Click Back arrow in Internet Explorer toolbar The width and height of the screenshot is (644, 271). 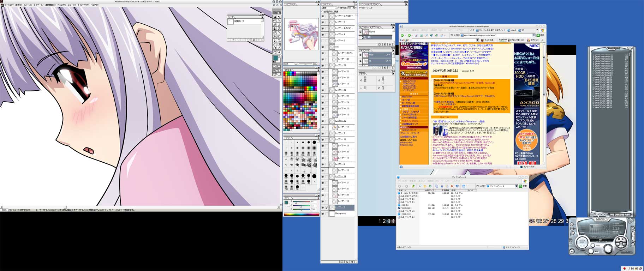[x=402, y=35]
